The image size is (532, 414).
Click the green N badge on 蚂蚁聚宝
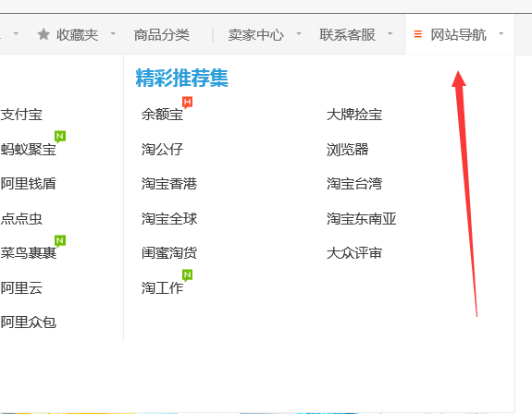pyautogui.click(x=60, y=137)
